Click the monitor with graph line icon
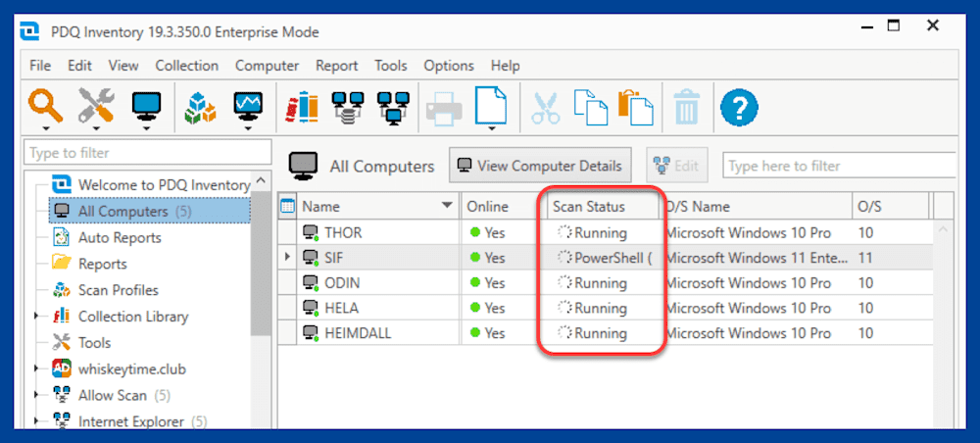980x443 pixels. click(248, 105)
